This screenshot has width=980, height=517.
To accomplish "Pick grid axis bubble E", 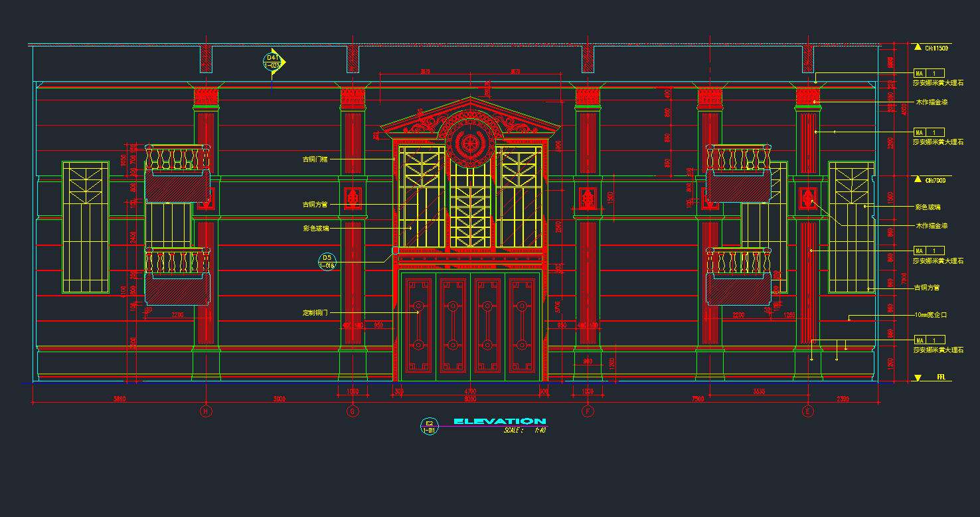I will (x=807, y=411).
